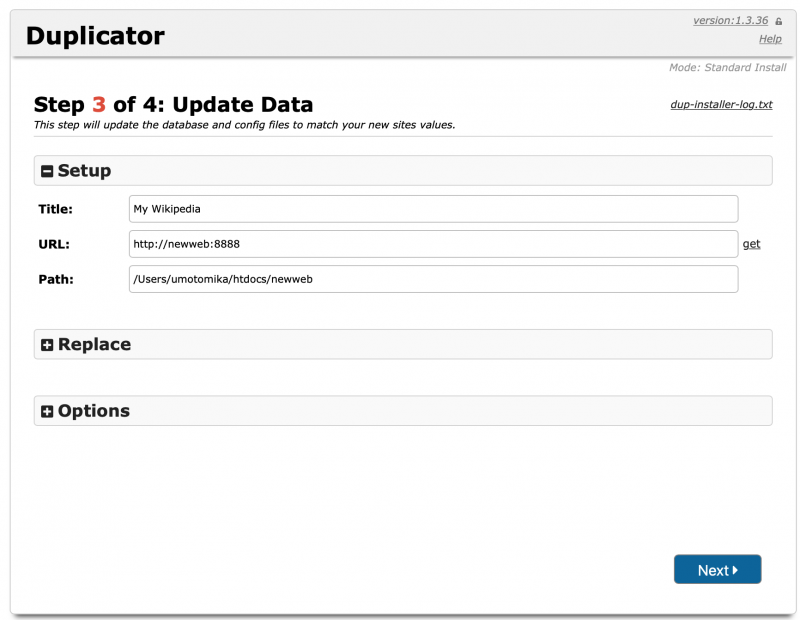This screenshot has width=800, height=620.
Task: Click the Step 3 of 4 heading
Action: click(173, 105)
